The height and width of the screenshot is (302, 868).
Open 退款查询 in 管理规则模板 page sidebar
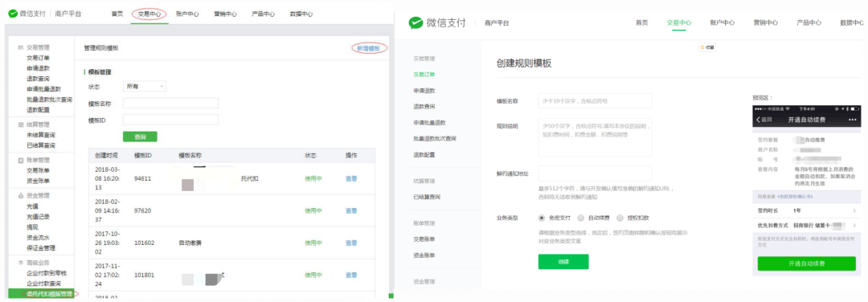pos(38,79)
